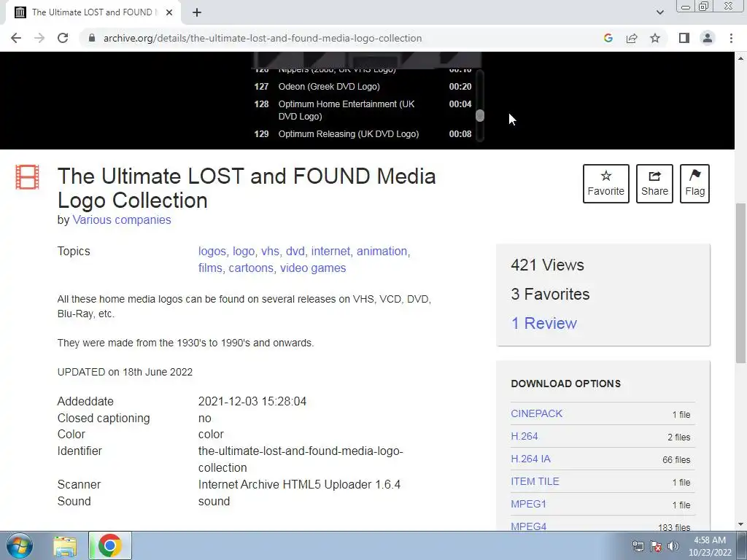Share this page via address bar icon
Image resolution: width=747 pixels, height=560 pixels.
[x=632, y=38]
